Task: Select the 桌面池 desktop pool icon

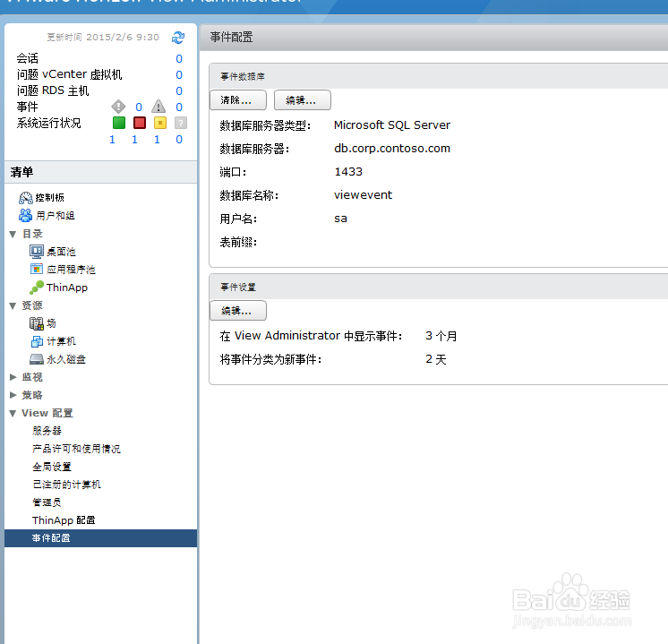Action: [37, 252]
